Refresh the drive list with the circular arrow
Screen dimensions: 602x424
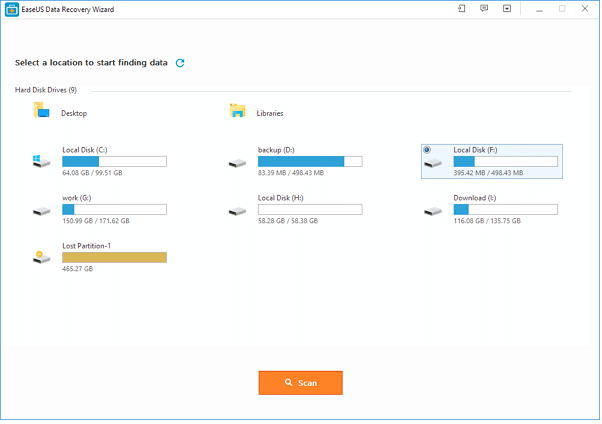[x=180, y=63]
